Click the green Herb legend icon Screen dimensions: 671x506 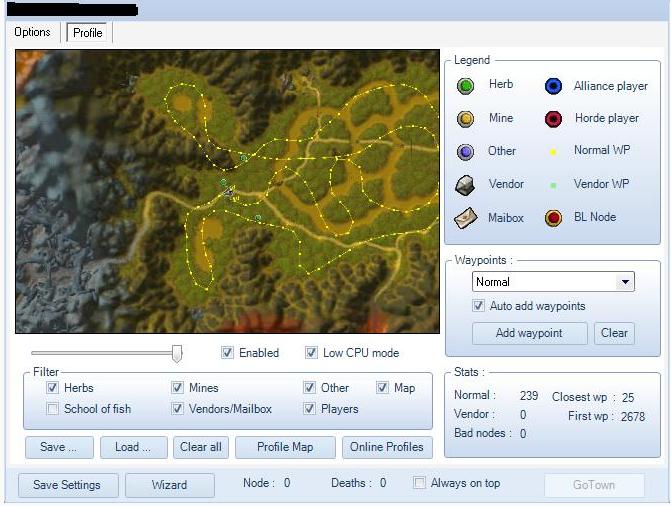coord(465,86)
